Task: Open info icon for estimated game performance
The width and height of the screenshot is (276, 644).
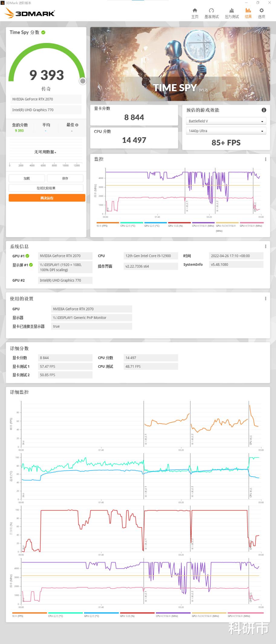Action: [264, 110]
